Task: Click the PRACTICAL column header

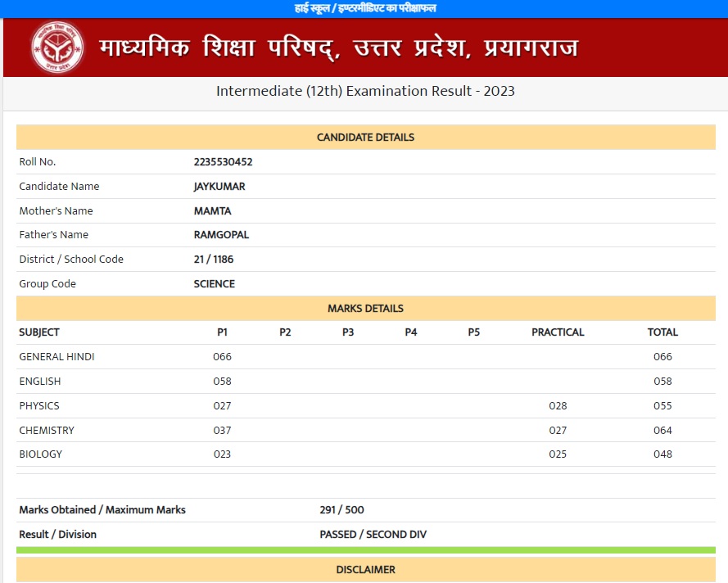Action: pos(558,332)
